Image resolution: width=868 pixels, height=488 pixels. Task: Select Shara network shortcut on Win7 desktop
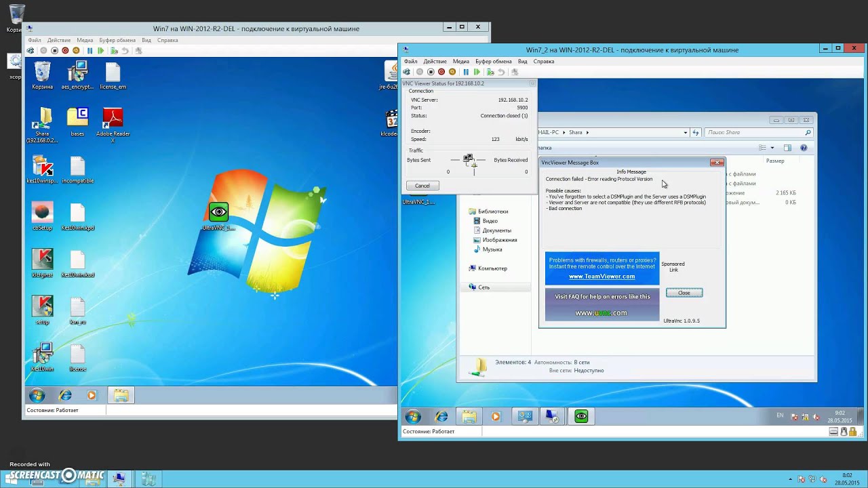42,125
